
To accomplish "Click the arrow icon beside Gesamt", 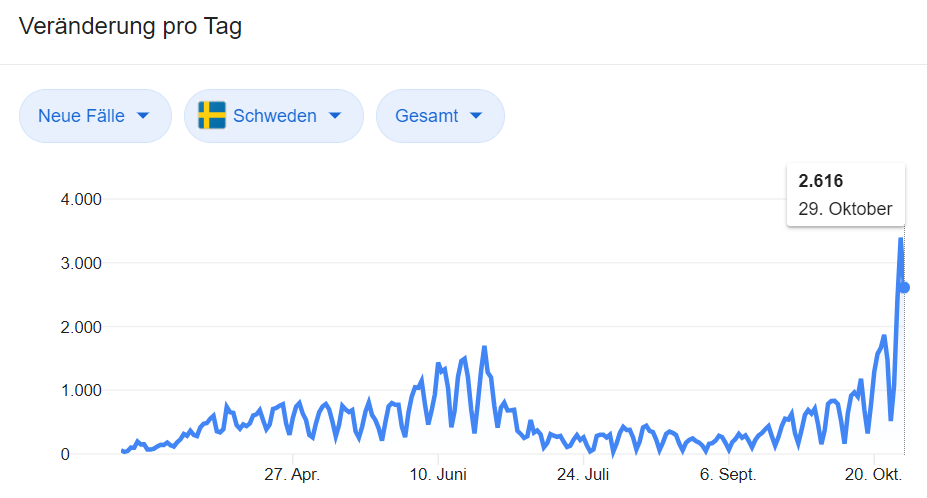I will point(476,116).
